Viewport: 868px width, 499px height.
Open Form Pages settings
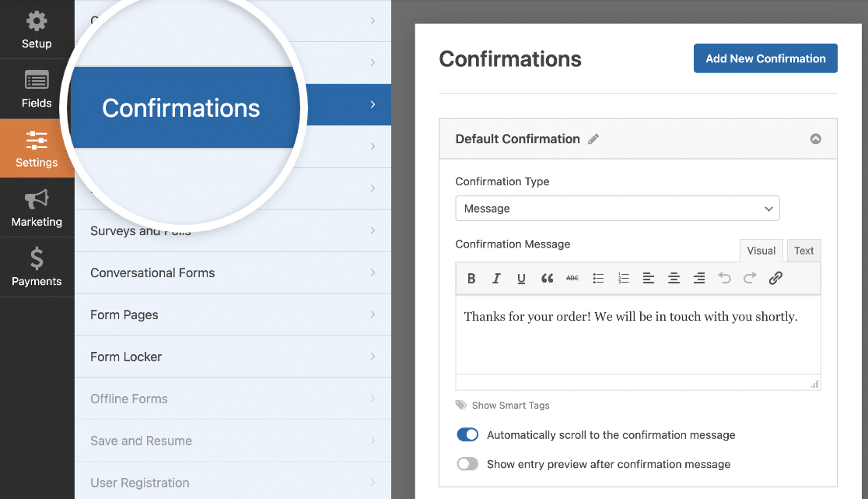[x=233, y=315]
